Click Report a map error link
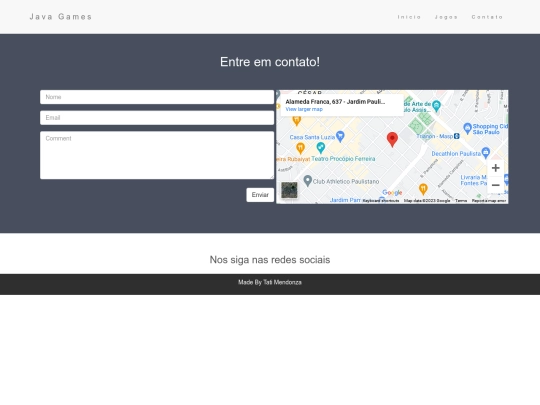The height and width of the screenshot is (405, 540). (489, 200)
